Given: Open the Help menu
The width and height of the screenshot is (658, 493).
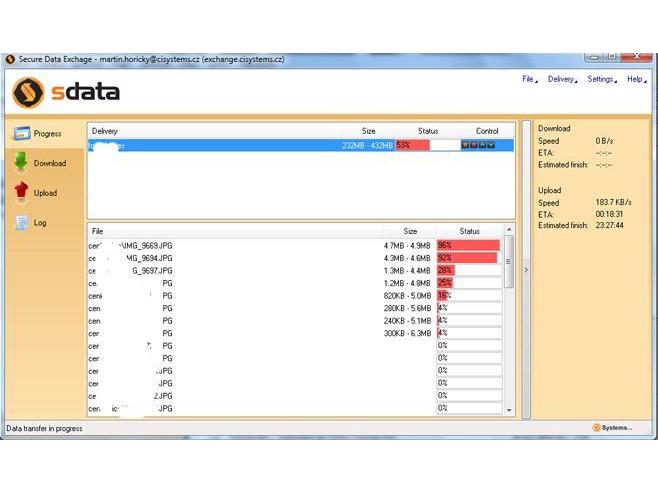Looking at the screenshot, I should [636, 79].
